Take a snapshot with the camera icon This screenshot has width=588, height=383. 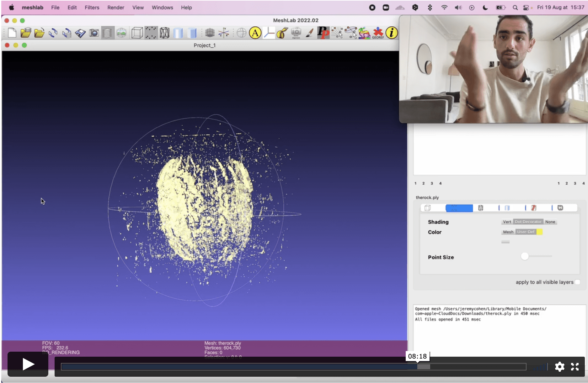[94, 33]
